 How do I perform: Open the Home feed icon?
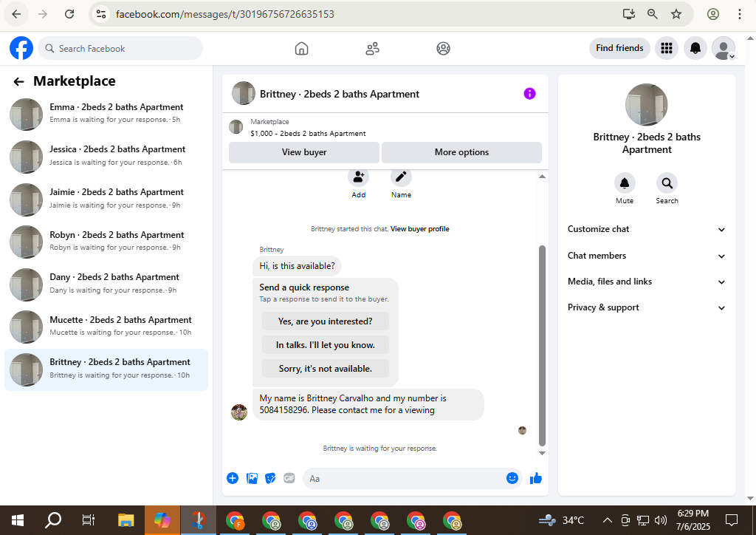point(301,48)
